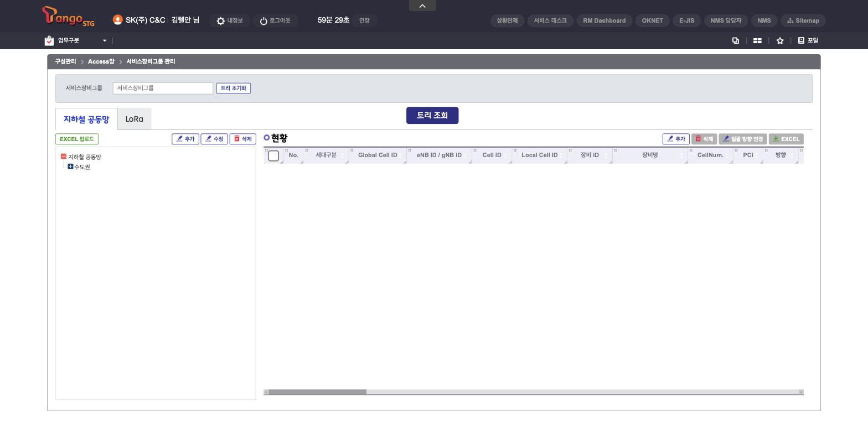The height and width of the screenshot is (427, 868).
Task: Click 추가 button in the 현황 panel
Action: pos(676,139)
